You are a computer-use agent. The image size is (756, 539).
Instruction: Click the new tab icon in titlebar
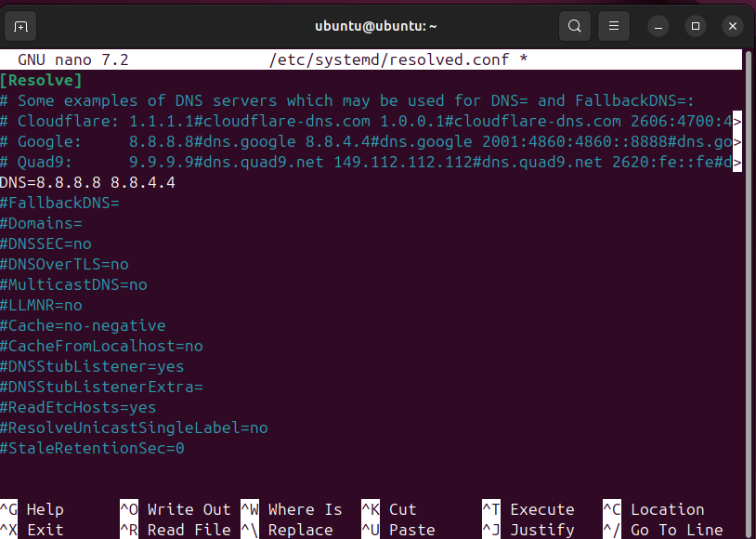coord(22,25)
